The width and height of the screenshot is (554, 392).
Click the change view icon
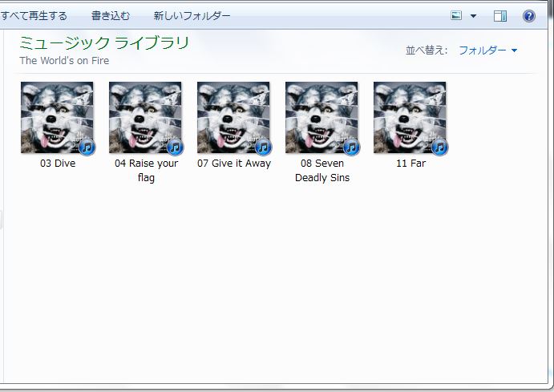click(456, 15)
